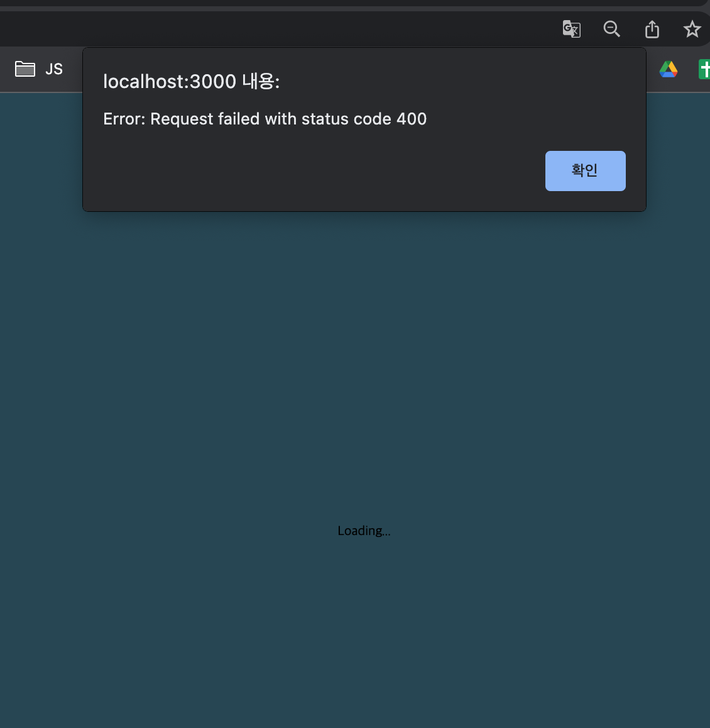The width and height of the screenshot is (710, 728).
Task: Bookmark this page with the star icon
Action: click(x=692, y=30)
